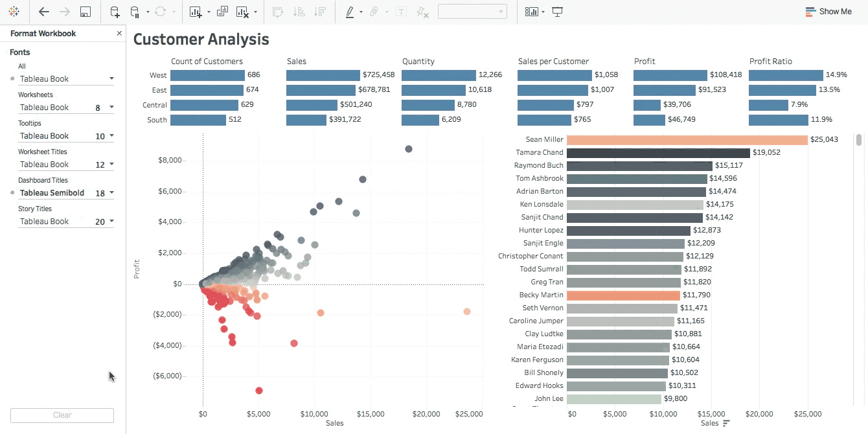The width and height of the screenshot is (868, 434).
Task: Pause auto updates for data source
Action: pyautogui.click(x=135, y=12)
